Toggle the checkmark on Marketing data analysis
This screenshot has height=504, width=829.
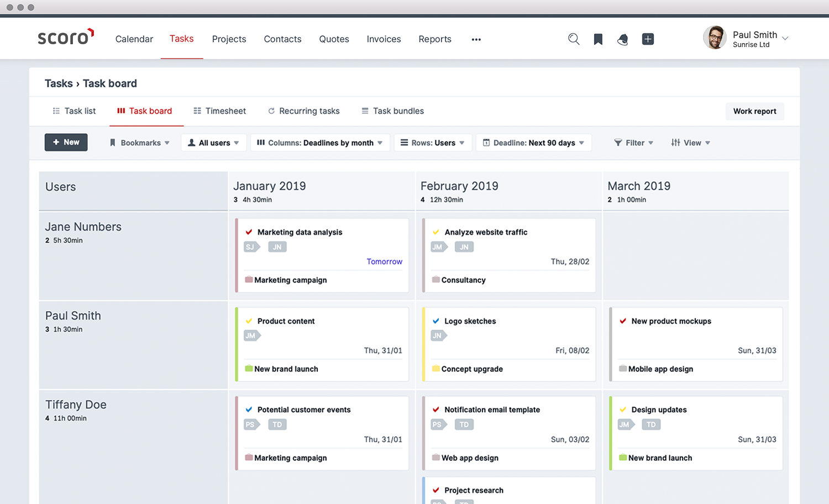coord(249,232)
